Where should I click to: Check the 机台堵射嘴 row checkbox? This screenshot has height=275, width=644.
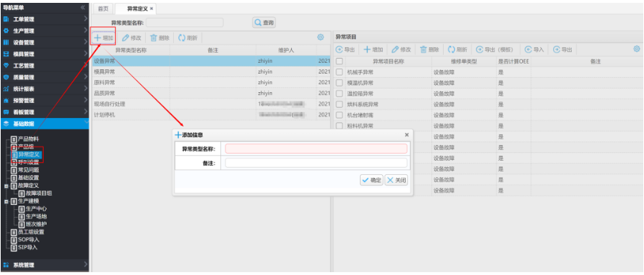point(339,115)
